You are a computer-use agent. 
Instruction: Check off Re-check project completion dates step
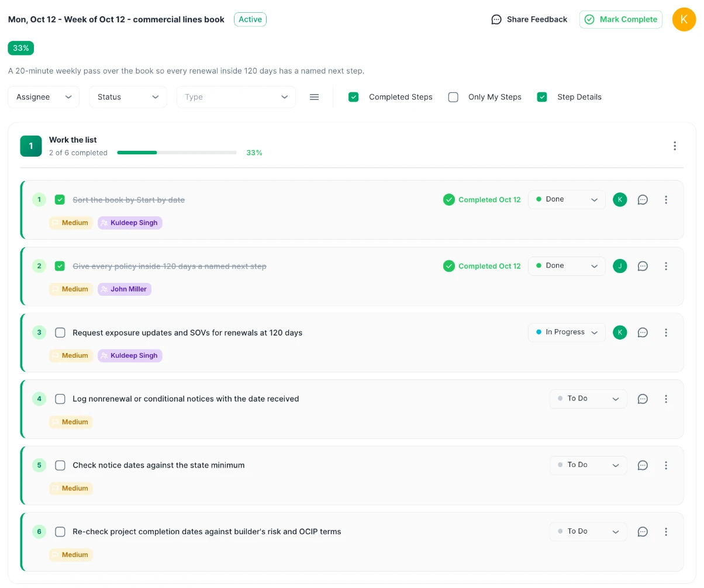(x=60, y=532)
